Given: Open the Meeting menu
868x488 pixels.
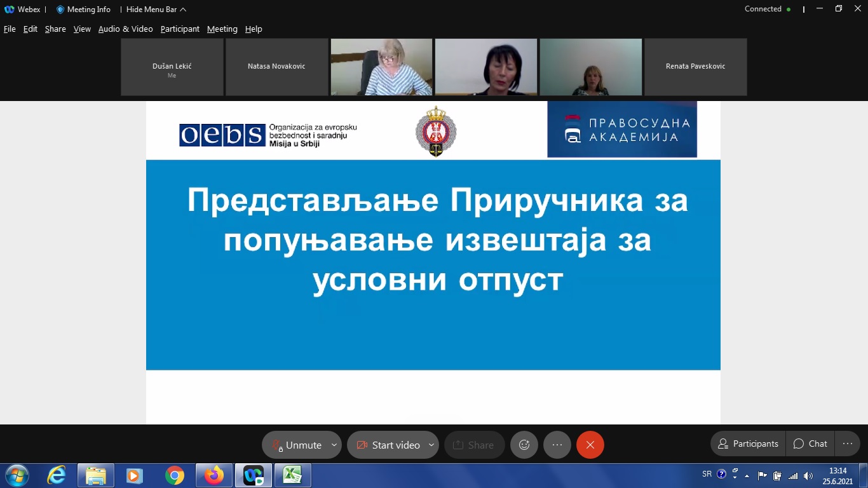Looking at the screenshot, I should coord(222,29).
